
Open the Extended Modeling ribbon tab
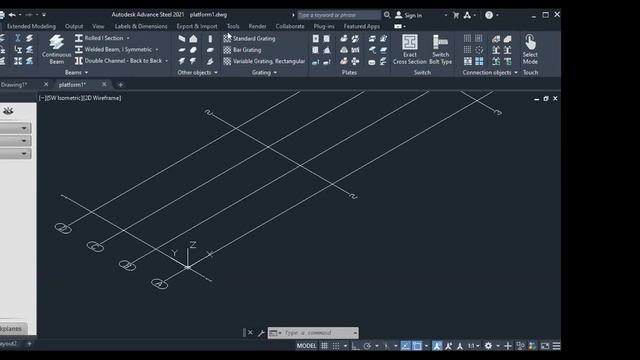(x=31, y=26)
